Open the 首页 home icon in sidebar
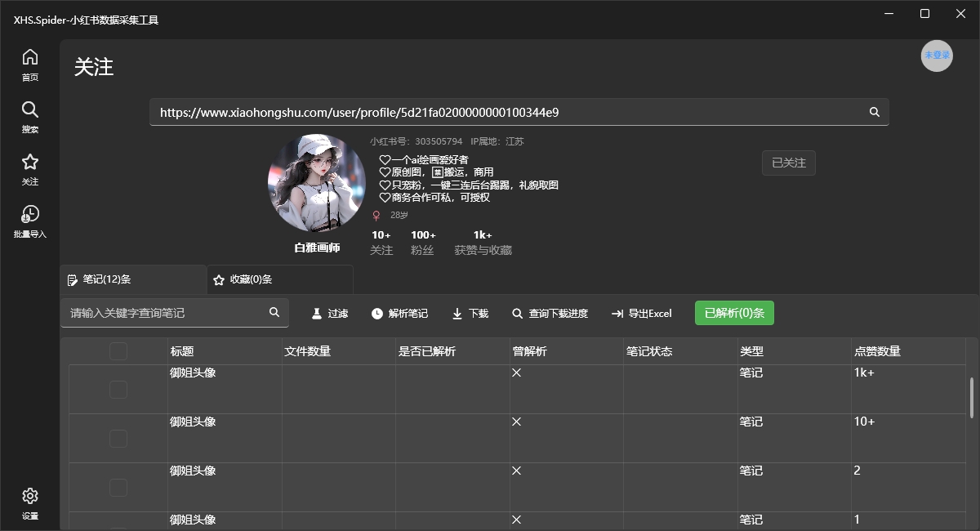Screen dimensions: 980x531 [x=30, y=57]
